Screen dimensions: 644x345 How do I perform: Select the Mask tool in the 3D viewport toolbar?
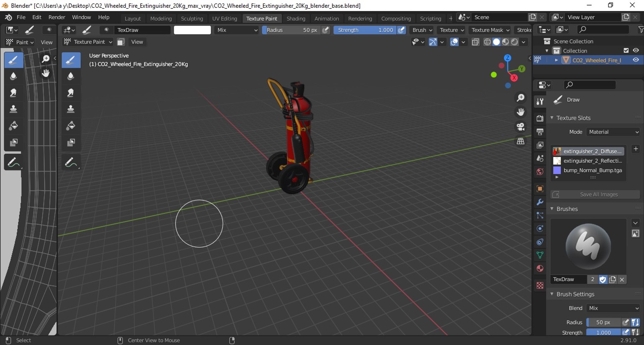pos(71,142)
